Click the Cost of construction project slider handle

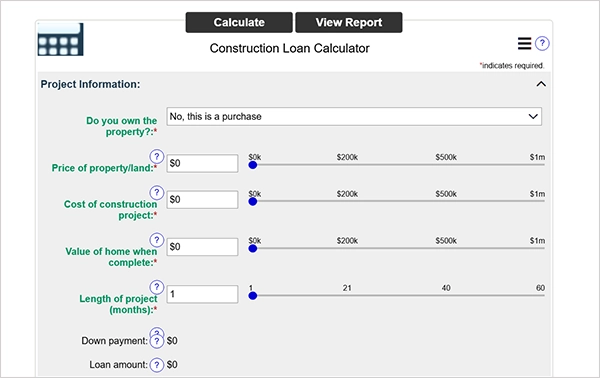click(253, 202)
